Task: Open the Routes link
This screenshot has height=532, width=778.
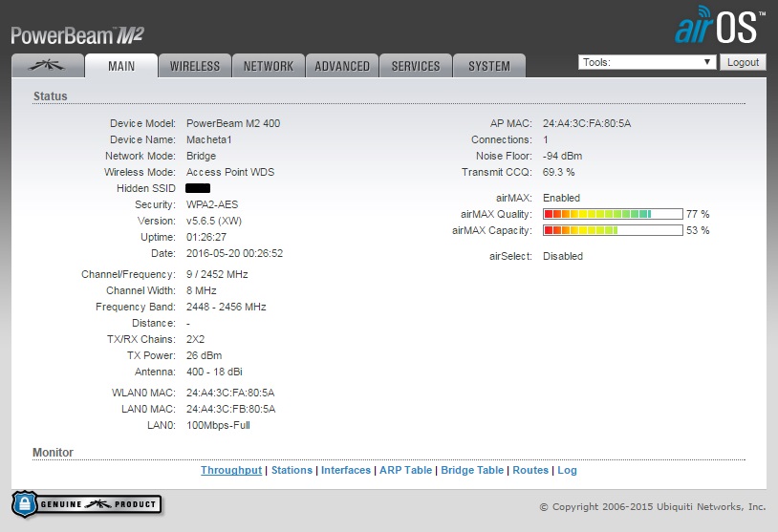Action: point(530,470)
